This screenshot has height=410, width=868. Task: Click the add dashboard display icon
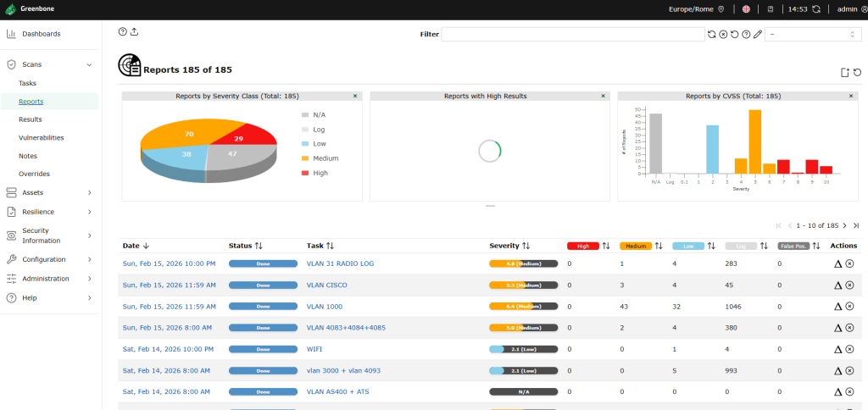click(x=845, y=72)
